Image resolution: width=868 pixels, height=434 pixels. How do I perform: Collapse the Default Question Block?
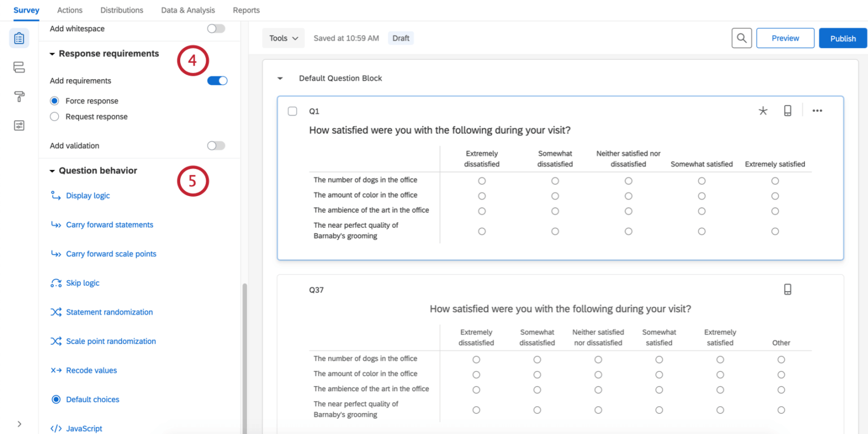[280, 78]
